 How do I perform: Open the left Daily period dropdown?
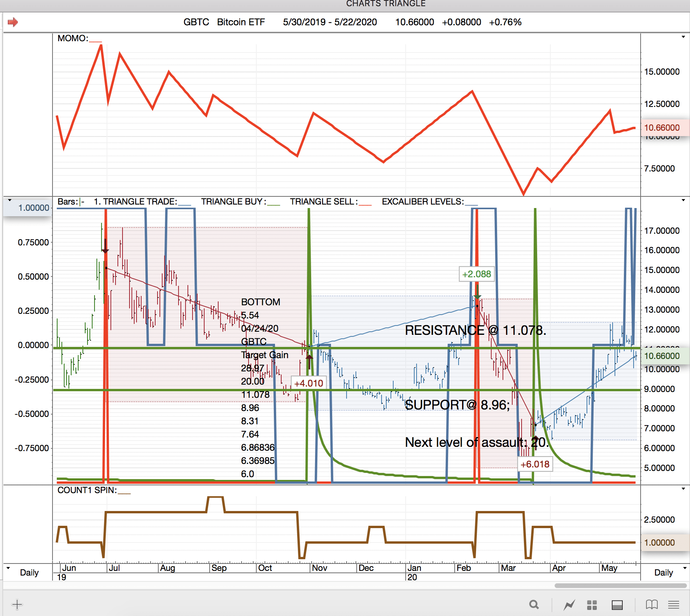9,568
